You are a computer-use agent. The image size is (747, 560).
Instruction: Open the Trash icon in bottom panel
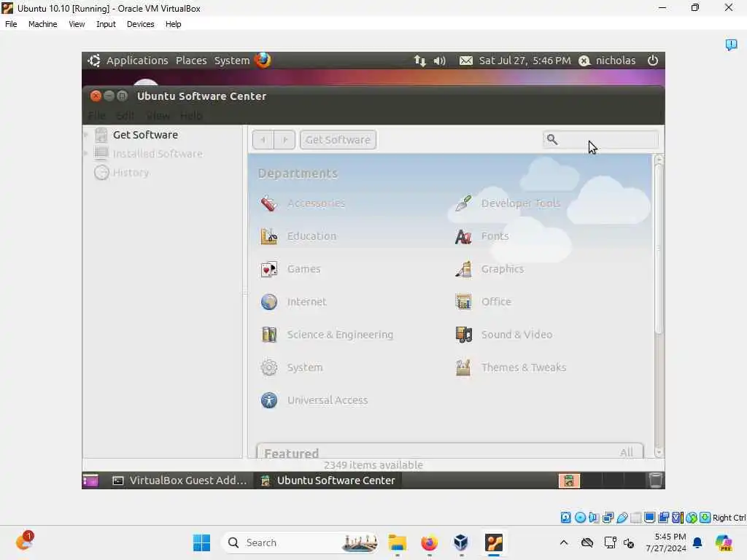point(656,481)
